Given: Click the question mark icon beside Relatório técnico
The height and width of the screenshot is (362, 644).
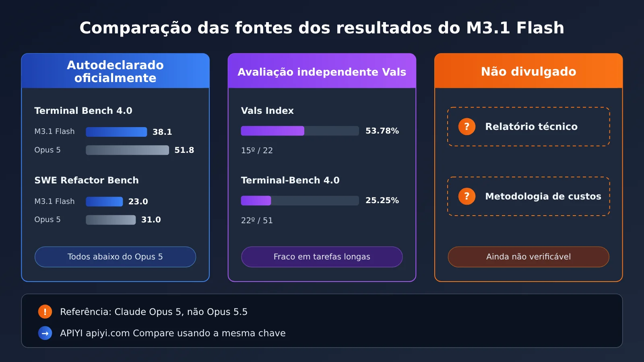Looking at the screenshot, I should click(467, 127).
